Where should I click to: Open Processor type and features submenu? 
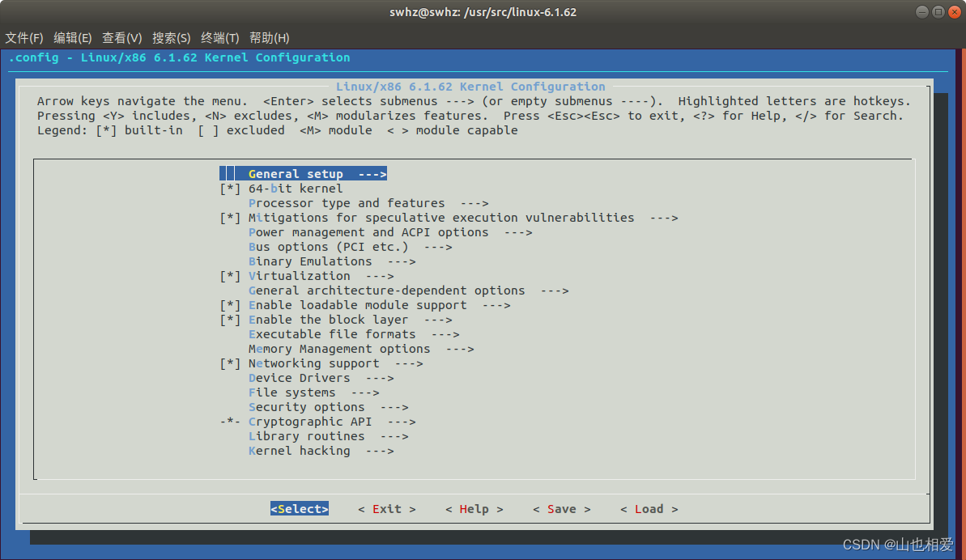pyautogui.click(x=368, y=203)
